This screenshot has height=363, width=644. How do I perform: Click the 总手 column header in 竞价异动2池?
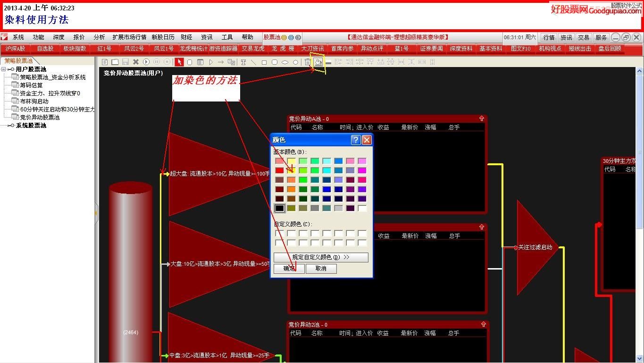click(454, 333)
